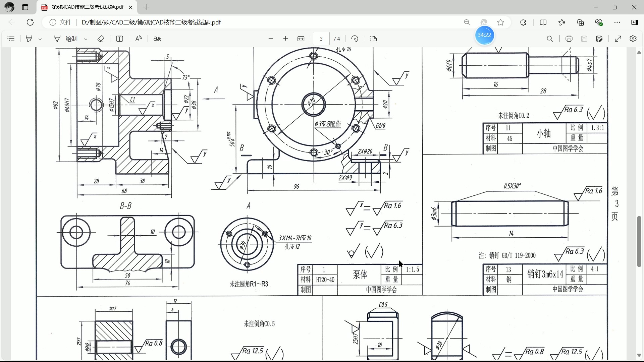Toggle the browser sidebar
The height and width of the screenshot is (362, 644).
pos(635,22)
